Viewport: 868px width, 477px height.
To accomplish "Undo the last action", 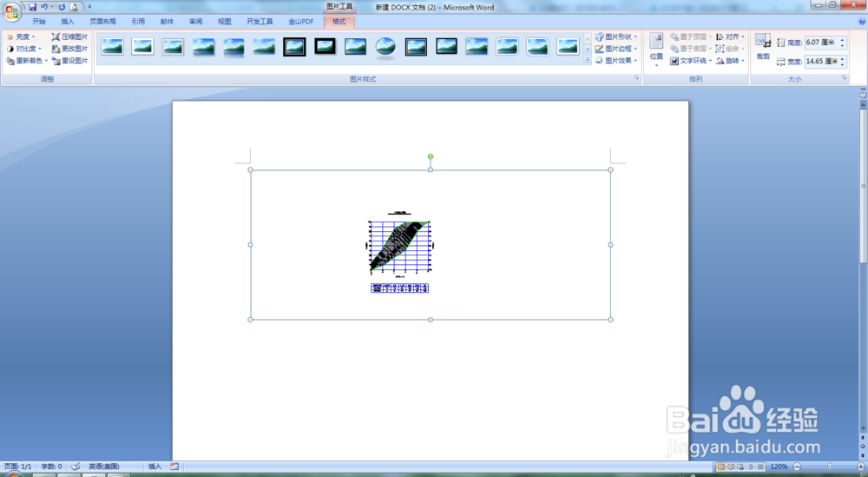I will tap(44, 7).
